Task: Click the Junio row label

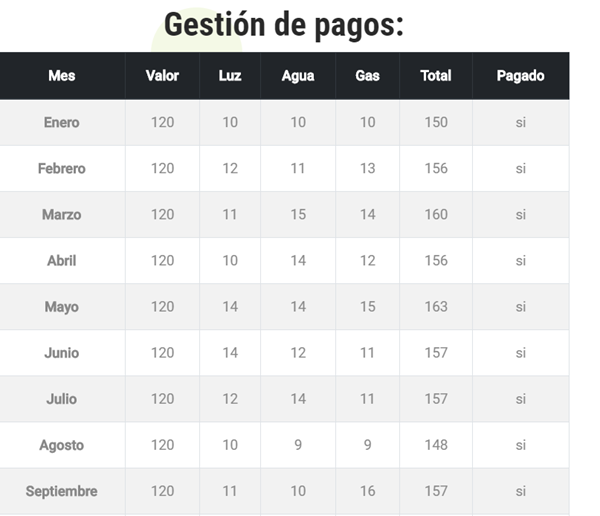Action: pyautogui.click(x=62, y=353)
